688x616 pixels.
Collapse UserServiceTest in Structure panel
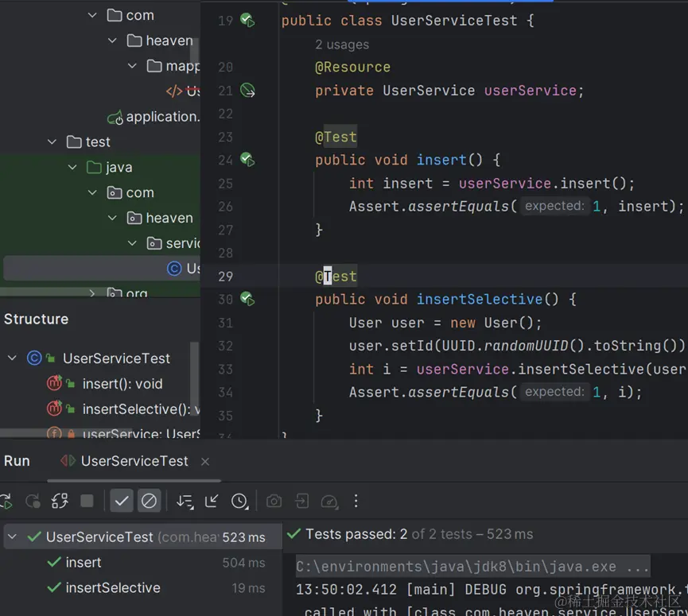coord(12,358)
